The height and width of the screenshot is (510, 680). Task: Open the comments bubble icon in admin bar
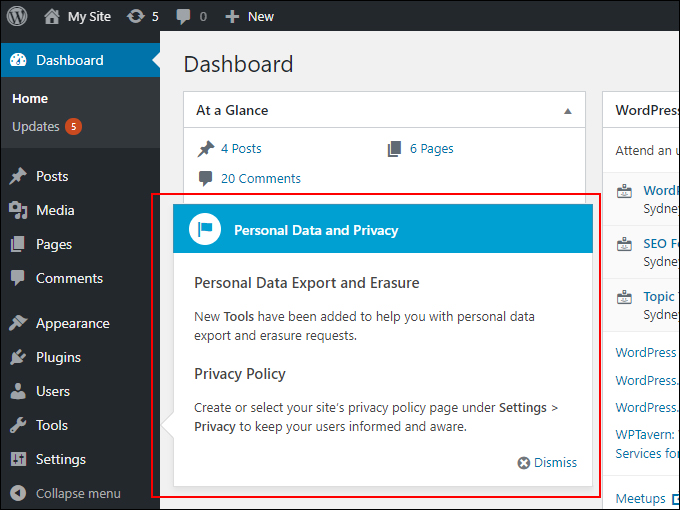pyautogui.click(x=183, y=16)
